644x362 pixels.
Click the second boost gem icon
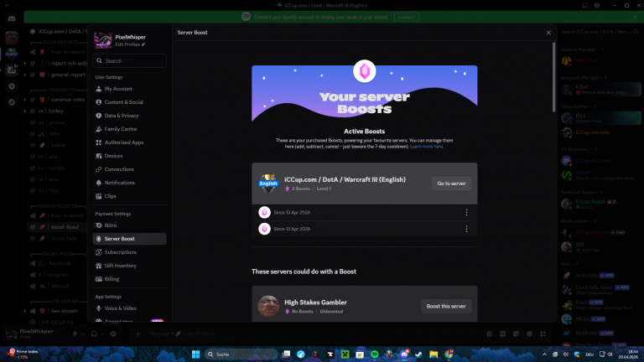[264, 229]
